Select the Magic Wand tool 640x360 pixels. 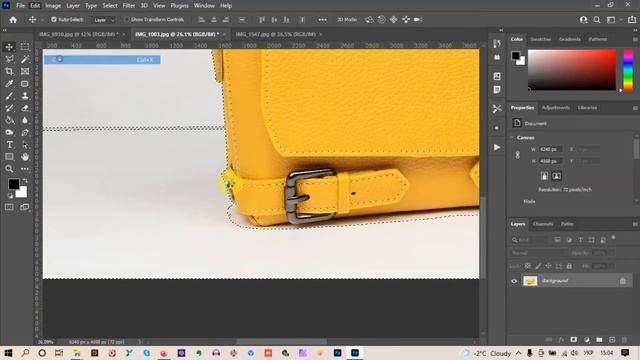pos(25,59)
